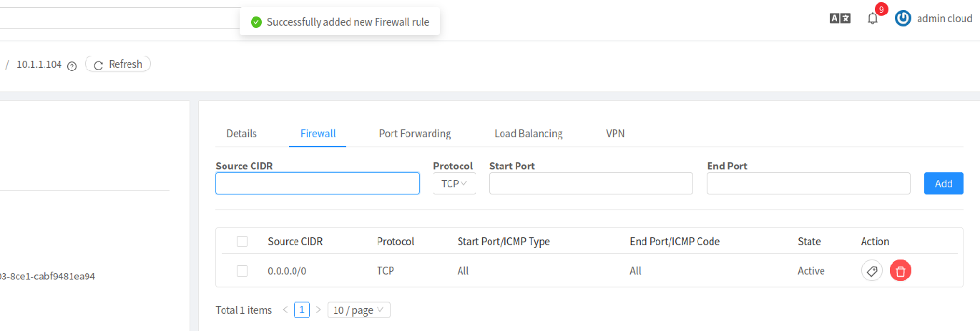Viewport: 980px width, 331px height.
Task: Click the Refresh button
Action: pos(118,64)
